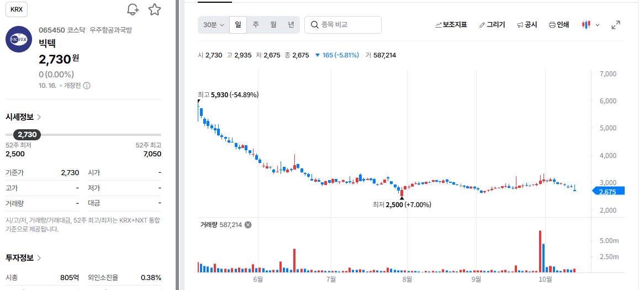Click the 외인소진율 0.38% value
Image resolution: width=644 pixels, height=290 pixels.
[x=151, y=278]
